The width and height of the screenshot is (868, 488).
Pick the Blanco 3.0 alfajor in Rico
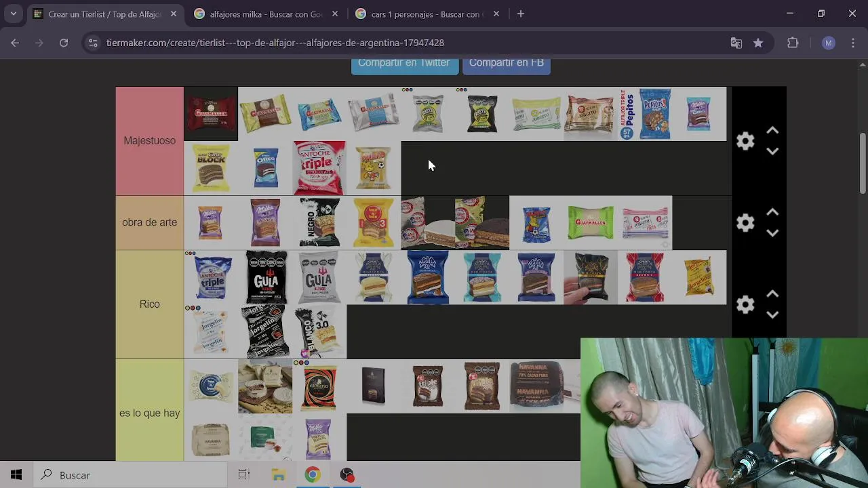[319, 331]
